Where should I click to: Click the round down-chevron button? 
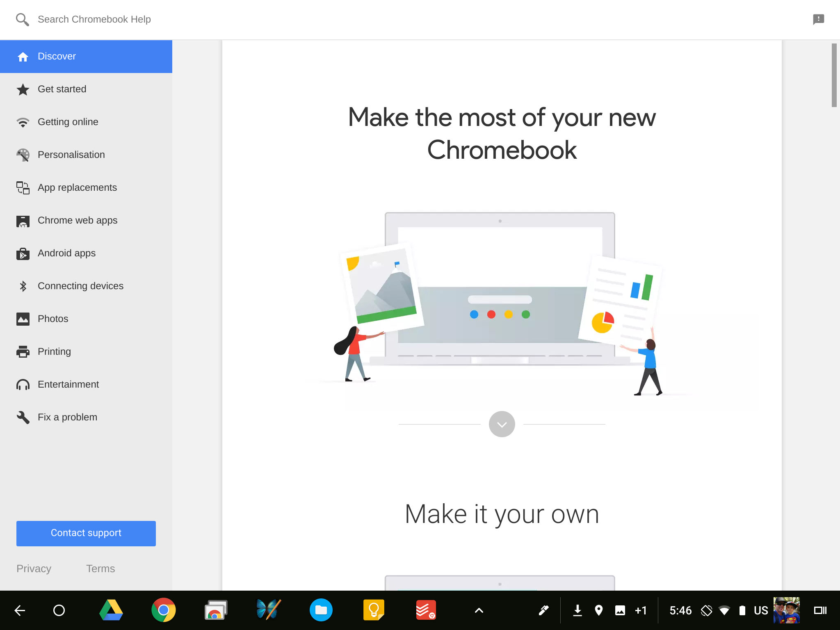502,424
